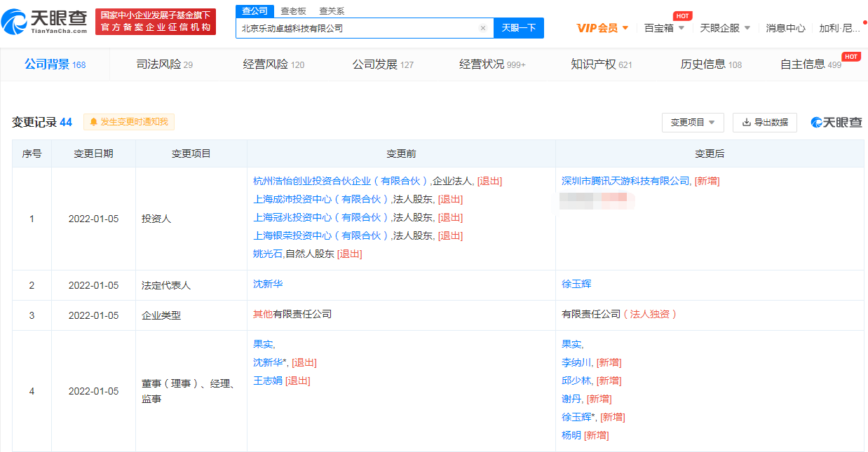Select 有限责任公司（法人独资）text
Screen dimensions: 868x452
click(x=620, y=314)
